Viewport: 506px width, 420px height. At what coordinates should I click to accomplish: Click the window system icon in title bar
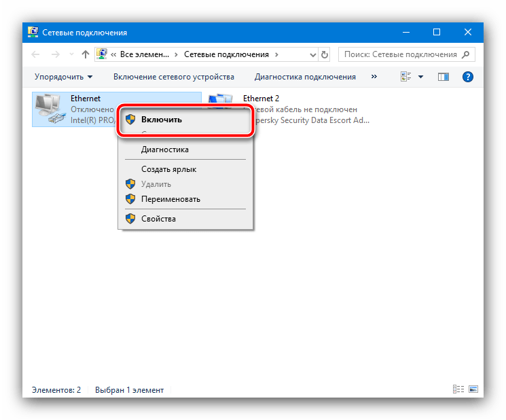tap(33, 33)
